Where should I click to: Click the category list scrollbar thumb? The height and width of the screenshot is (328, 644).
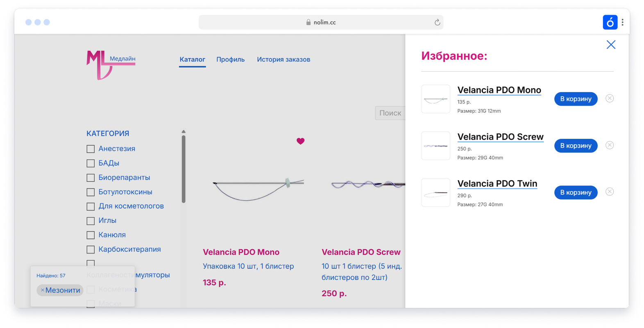[x=184, y=169]
